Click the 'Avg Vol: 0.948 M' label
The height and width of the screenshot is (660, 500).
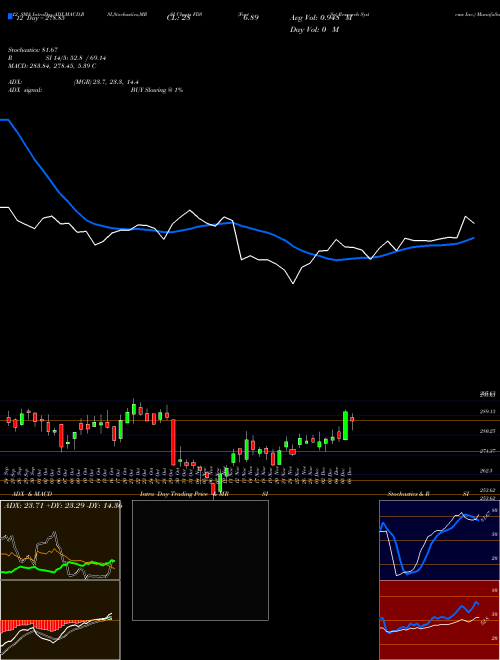[321, 18]
